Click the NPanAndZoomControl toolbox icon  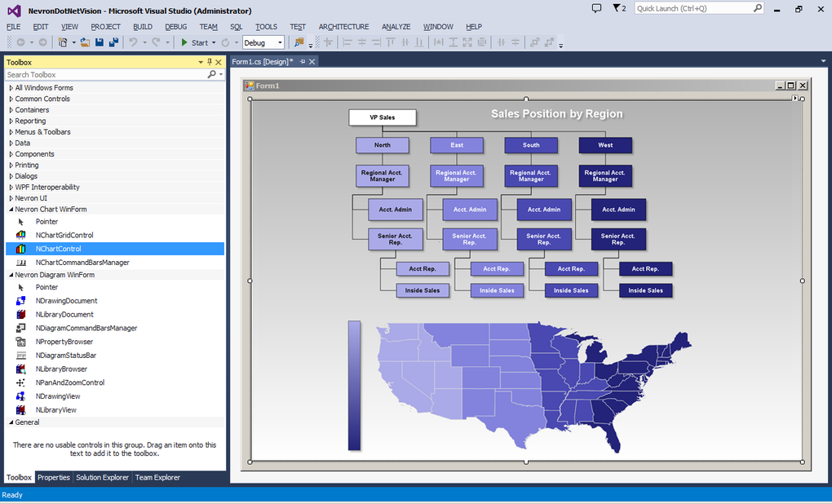(x=20, y=382)
